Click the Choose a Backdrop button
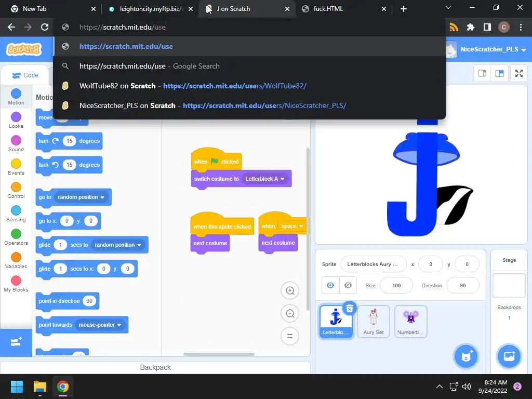Viewport: 532px width, 399px height. (x=509, y=356)
